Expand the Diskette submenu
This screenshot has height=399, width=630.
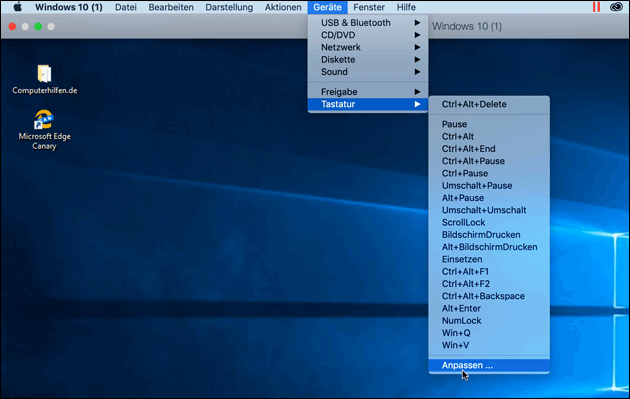coord(368,59)
